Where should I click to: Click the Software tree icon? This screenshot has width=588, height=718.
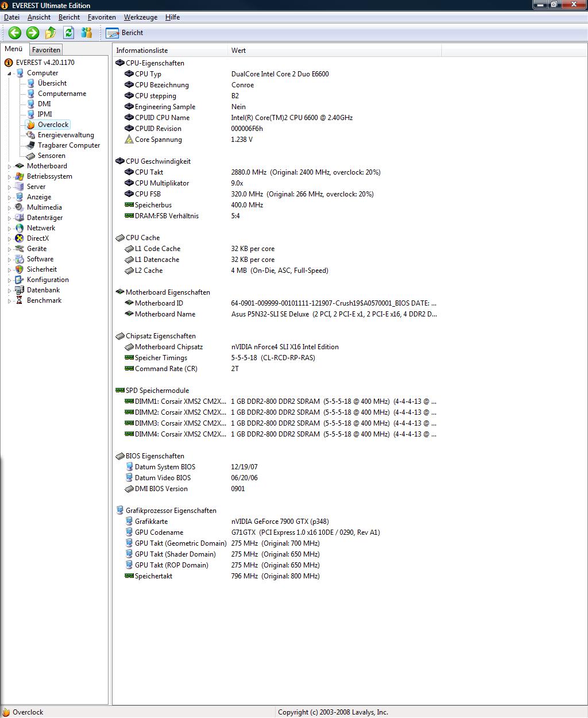click(20, 259)
